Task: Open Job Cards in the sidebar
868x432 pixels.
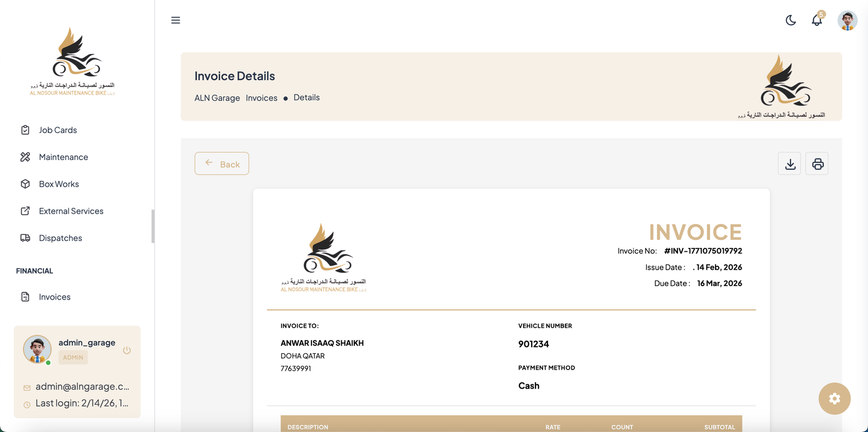Action: 58,130
